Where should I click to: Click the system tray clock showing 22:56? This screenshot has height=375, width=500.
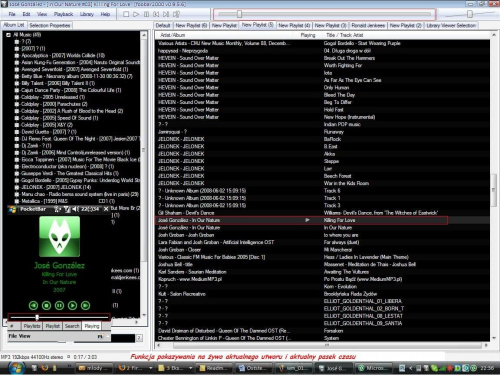click(x=487, y=368)
